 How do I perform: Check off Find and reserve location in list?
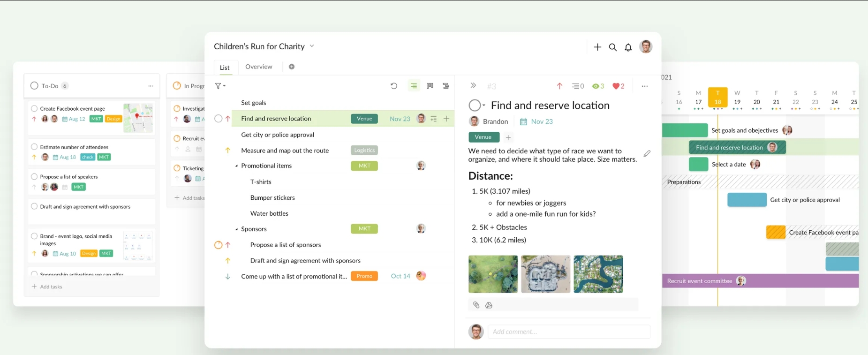coord(218,119)
